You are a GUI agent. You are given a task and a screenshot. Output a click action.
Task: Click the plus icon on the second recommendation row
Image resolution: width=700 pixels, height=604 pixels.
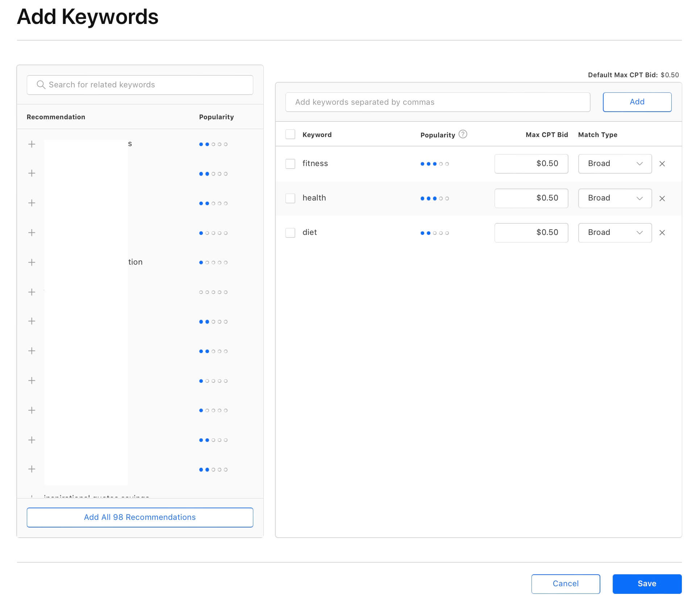coord(32,173)
